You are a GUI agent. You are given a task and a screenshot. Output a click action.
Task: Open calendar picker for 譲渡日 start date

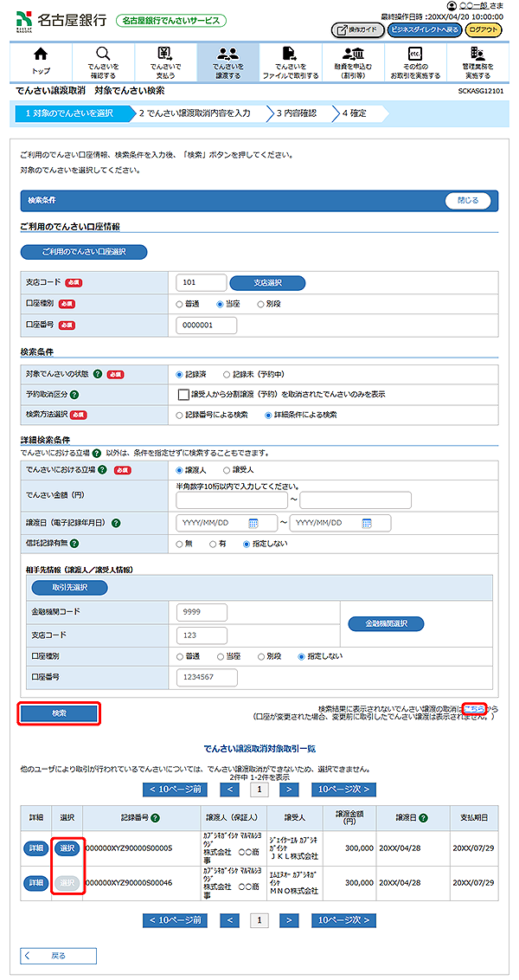[x=253, y=523]
